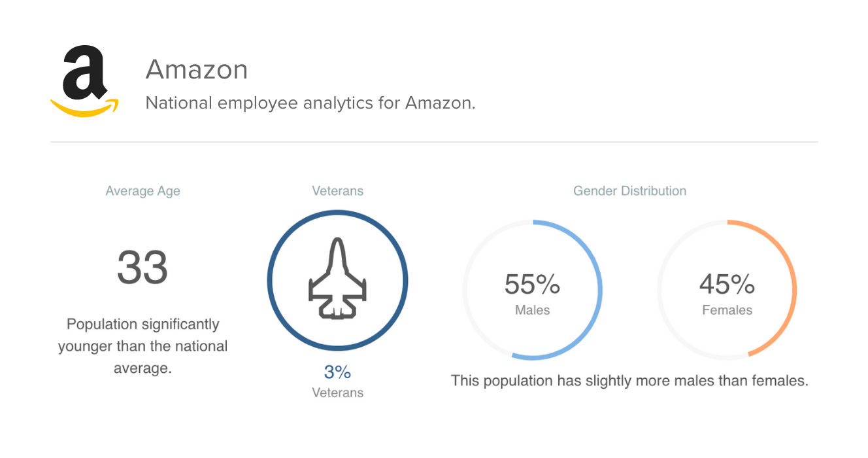Click the Females label in chart
Image resolution: width=868 pixels, height=458 pixels.
(727, 310)
